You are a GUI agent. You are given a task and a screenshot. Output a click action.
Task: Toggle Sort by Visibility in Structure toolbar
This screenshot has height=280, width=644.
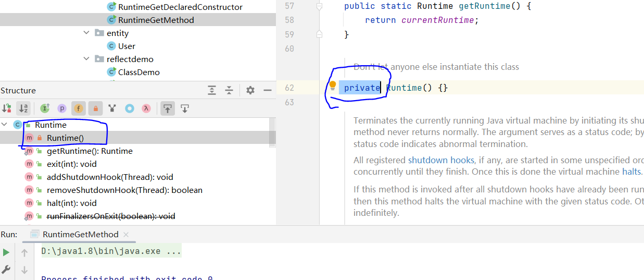tap(7, 108)
